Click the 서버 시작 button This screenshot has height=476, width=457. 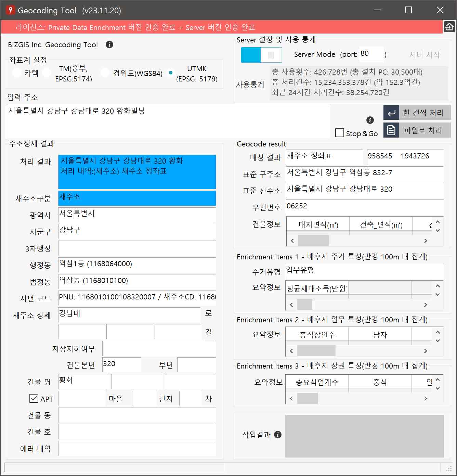425,55
